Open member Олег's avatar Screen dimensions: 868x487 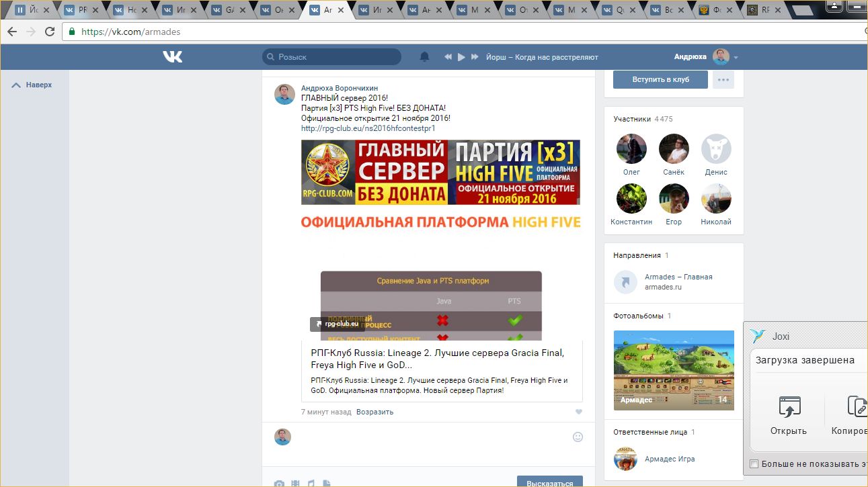pyautogui.click(x=631, y=149)
